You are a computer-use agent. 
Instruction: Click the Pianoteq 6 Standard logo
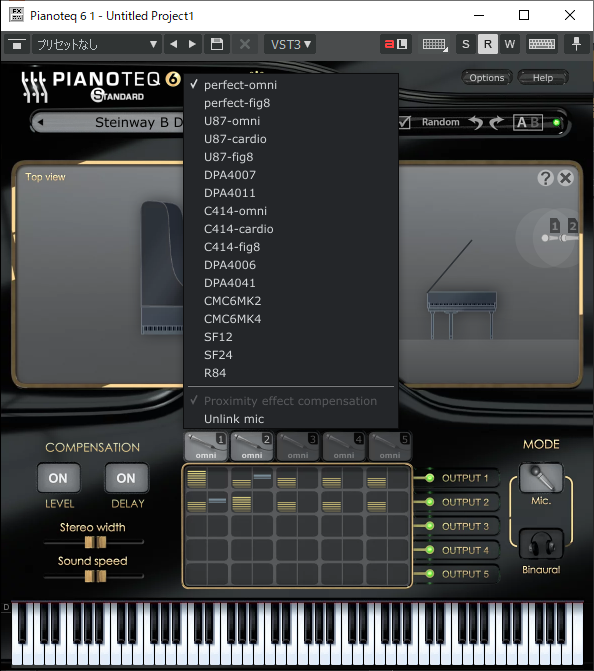click(x=101, y=86)
